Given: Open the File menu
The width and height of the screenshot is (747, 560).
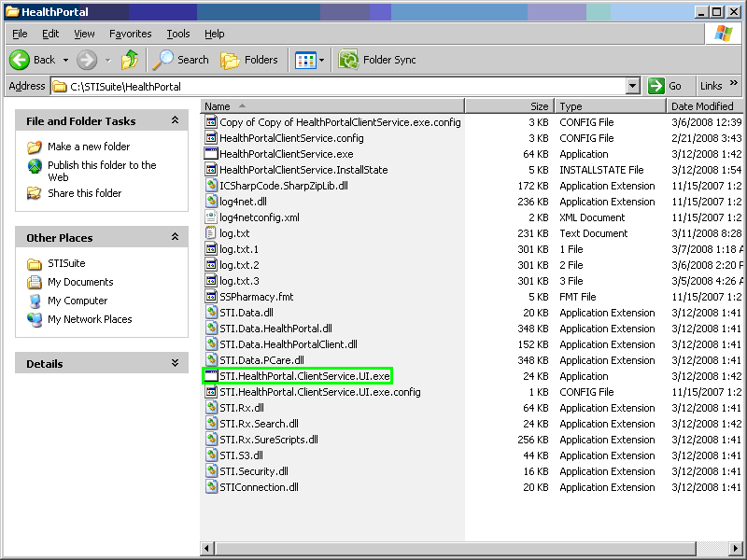Looking at the screenshot, I should tap(20, 34).
